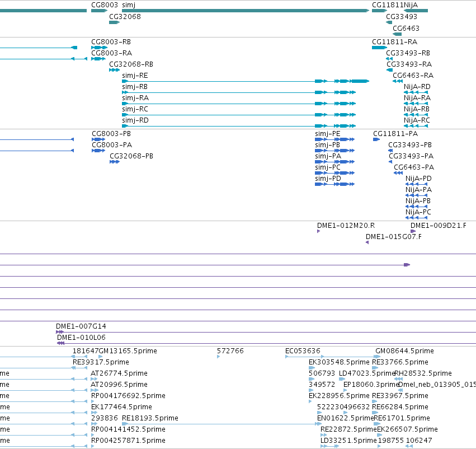The image size is (476, 449).
Task: Open transcript NijA-RA label
Action: [x=417, y=98]
